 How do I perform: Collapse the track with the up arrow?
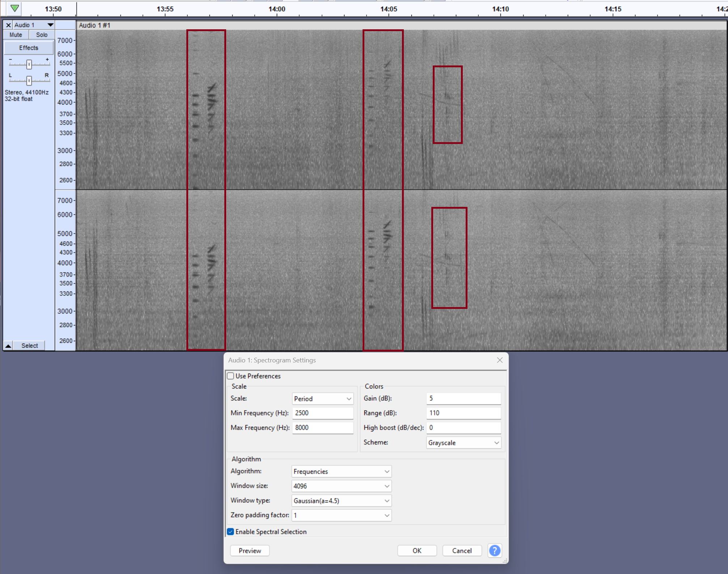[8, 346]
